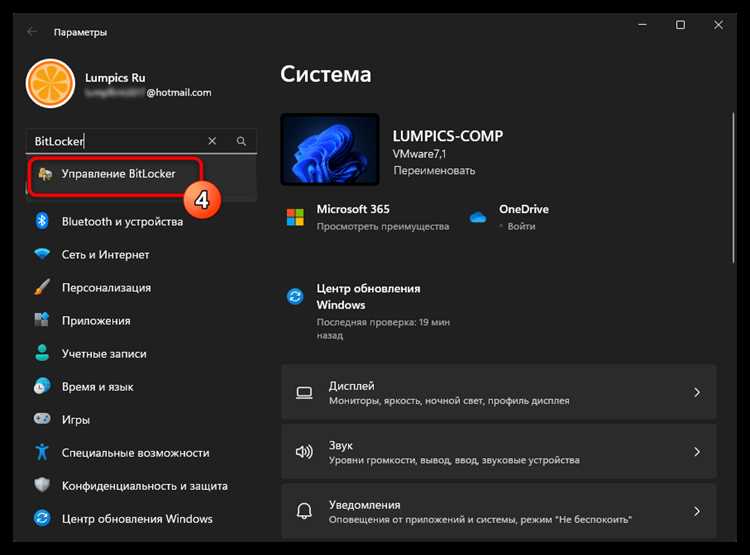
Task: Expand Дисплей via its chevron
Action: pyautogui.click(x=697, y=392)
